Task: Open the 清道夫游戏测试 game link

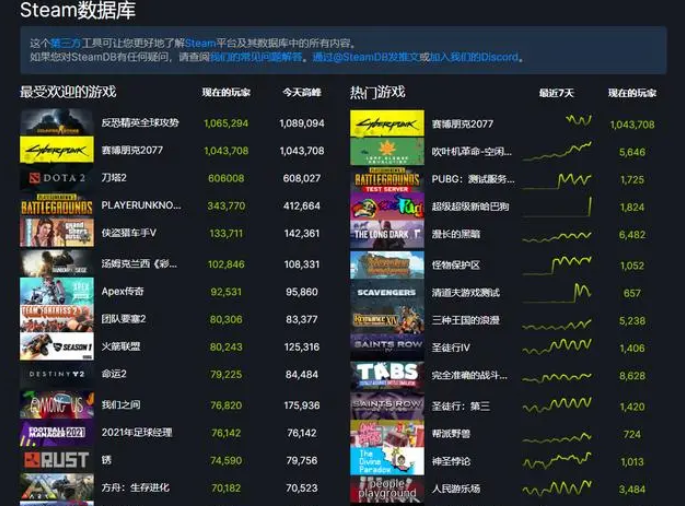Action: pos(466,293)
